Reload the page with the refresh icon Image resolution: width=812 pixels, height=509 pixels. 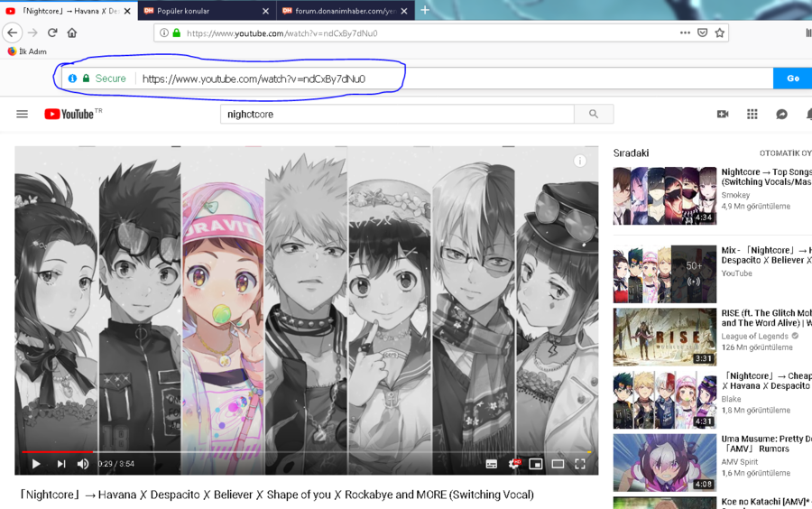(52, 32)
